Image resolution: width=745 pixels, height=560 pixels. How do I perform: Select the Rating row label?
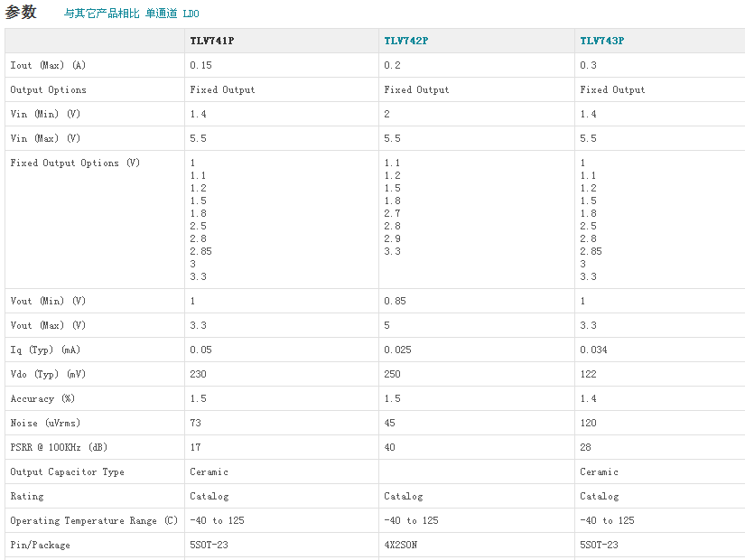26,496
